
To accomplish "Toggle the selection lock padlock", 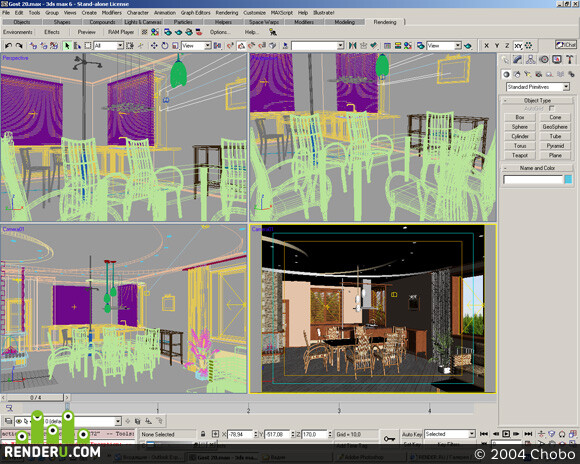I will [203, 434].
